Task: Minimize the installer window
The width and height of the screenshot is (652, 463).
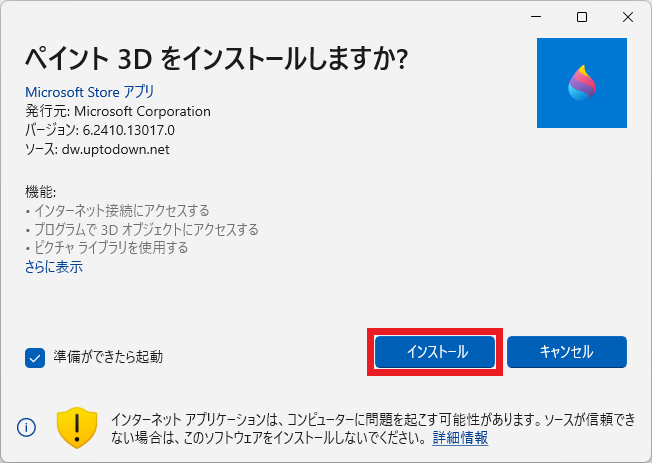Action: pyautogui.click(x=536, y=17)
